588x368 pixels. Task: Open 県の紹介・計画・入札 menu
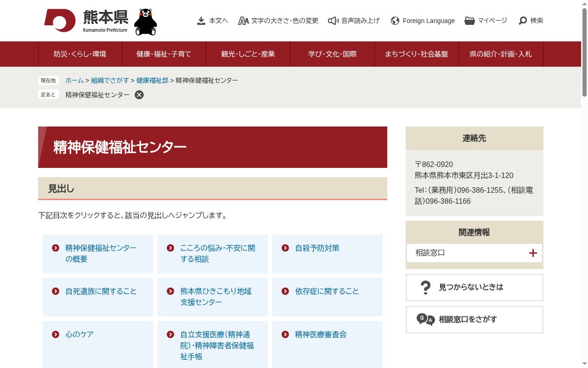point(501,54)
